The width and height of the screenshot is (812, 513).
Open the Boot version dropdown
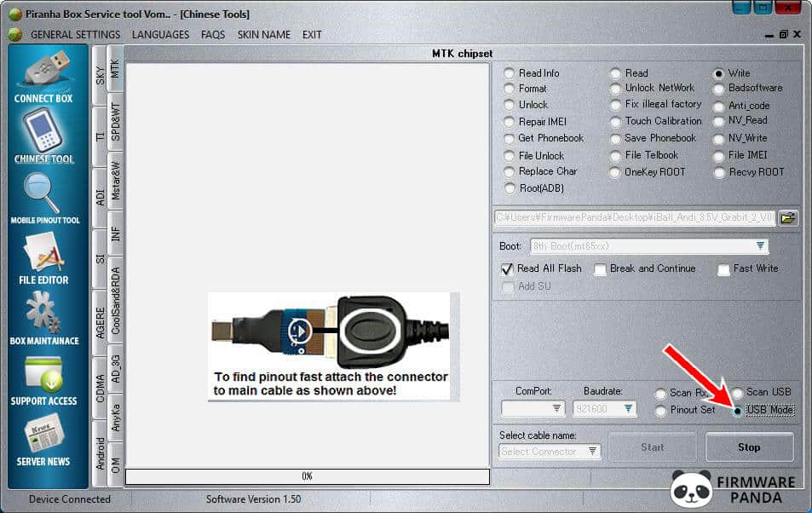[758, 245]
